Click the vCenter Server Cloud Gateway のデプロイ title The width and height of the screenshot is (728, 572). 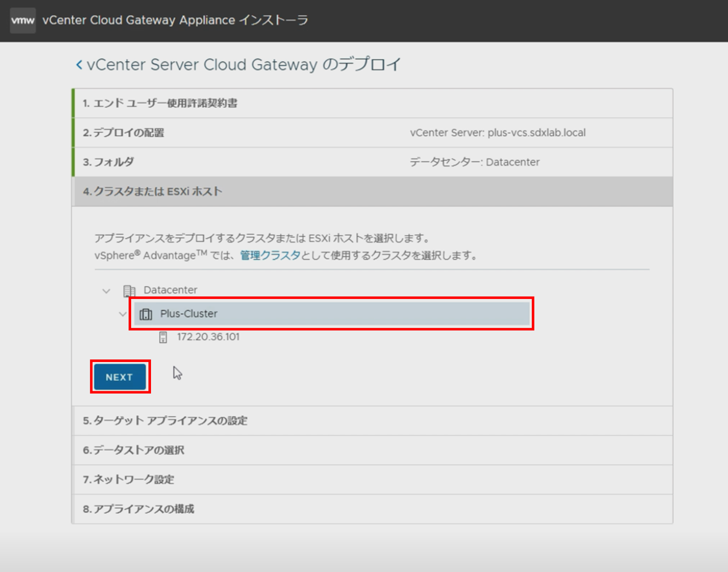coord(244,65)
